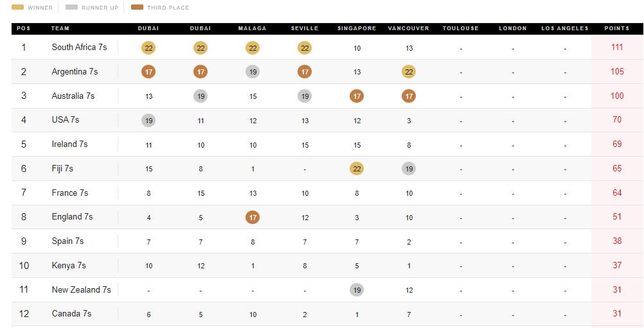The height and width of the screenshot is (328, 644).
Task: Click New Zealand's silver 19 Singapore badge
Action: tap(357, 290)
